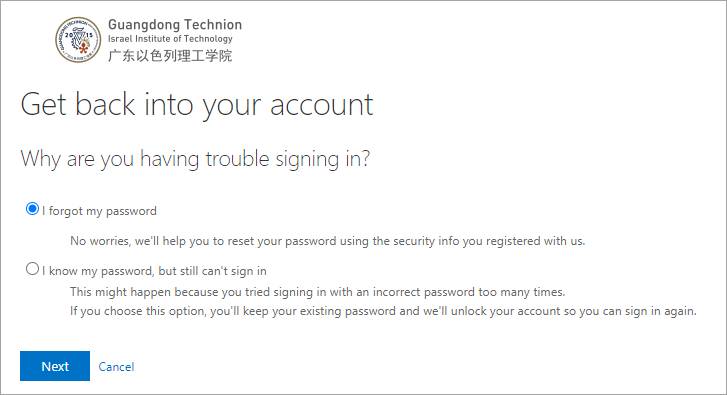Click the "I forgot my password" label text
This screenshot has width=727, height=395.
pos(100,211)
